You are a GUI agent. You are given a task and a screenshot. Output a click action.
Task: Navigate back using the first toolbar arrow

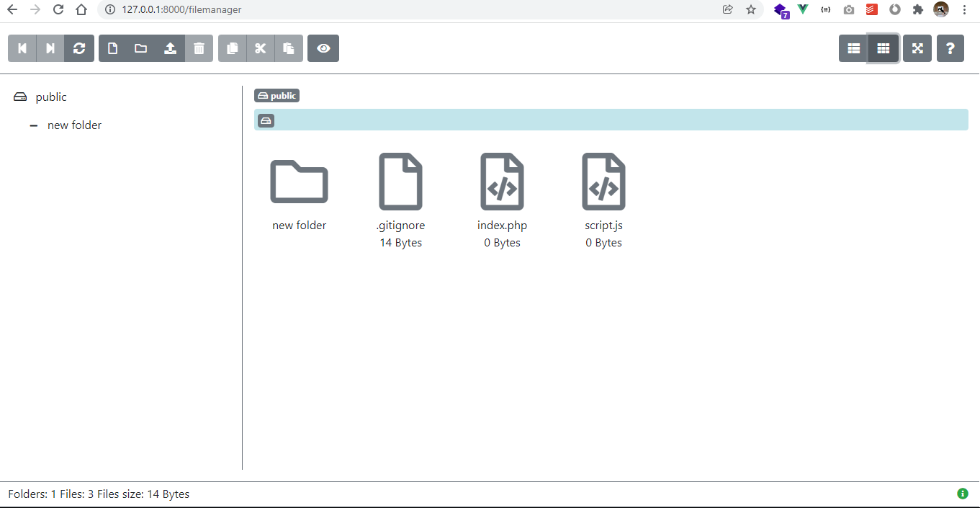(22, 48)
